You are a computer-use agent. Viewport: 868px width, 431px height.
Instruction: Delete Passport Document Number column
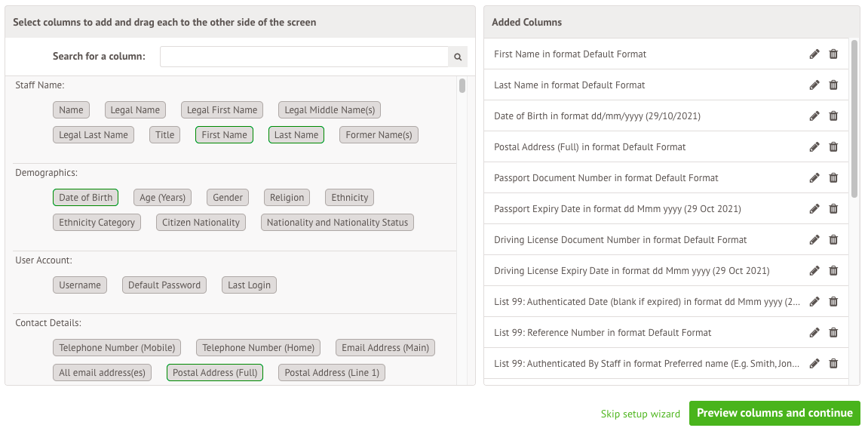point(833,178)
